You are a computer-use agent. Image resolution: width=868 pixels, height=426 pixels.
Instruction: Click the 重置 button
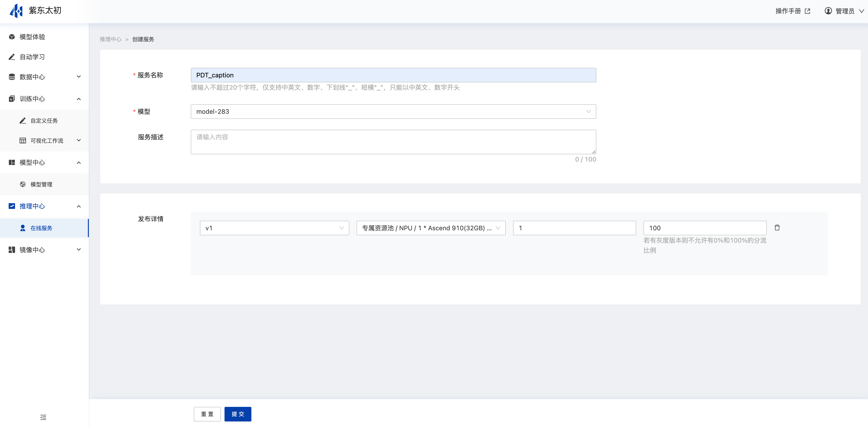click(207, 414)
